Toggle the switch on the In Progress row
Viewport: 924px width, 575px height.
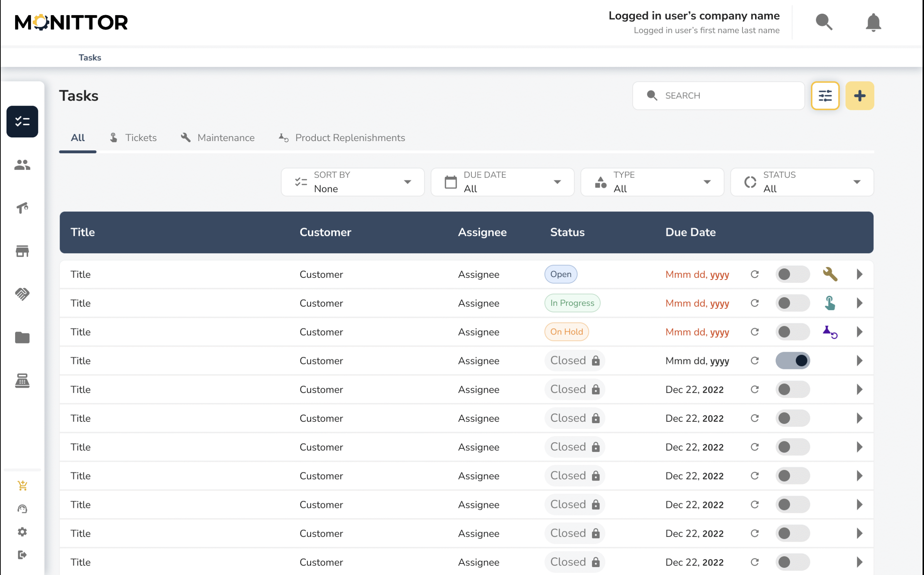(x=792, y=303)
